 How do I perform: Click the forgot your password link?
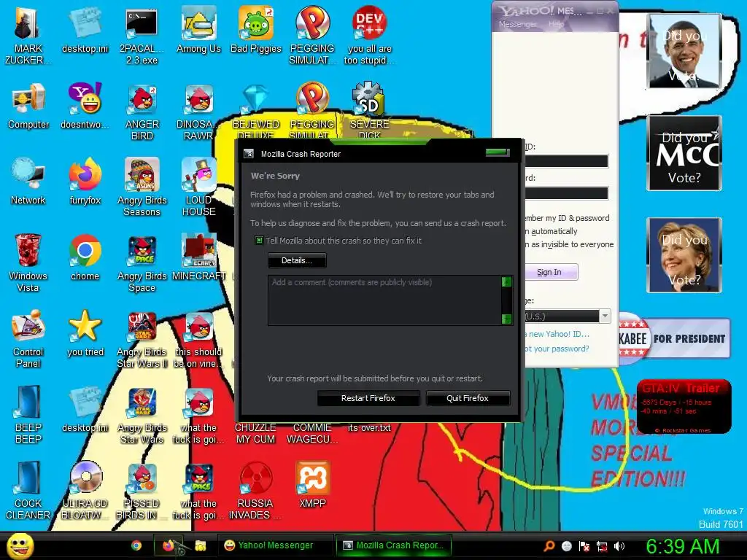[557, 348]
